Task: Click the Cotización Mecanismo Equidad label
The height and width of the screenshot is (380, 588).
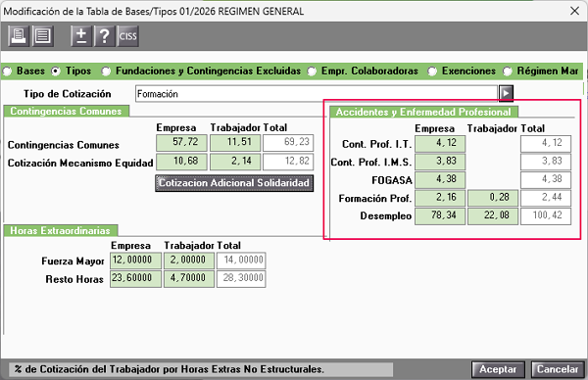Action: [80, 163]
